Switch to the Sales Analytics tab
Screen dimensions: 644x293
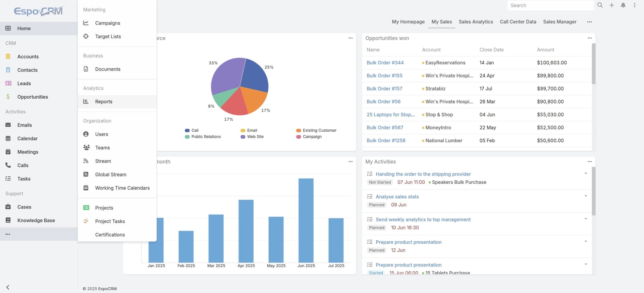click(x=476, y=22)
